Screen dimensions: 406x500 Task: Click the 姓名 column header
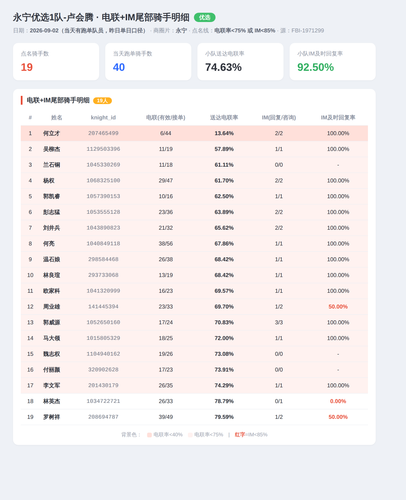point(56,117)
